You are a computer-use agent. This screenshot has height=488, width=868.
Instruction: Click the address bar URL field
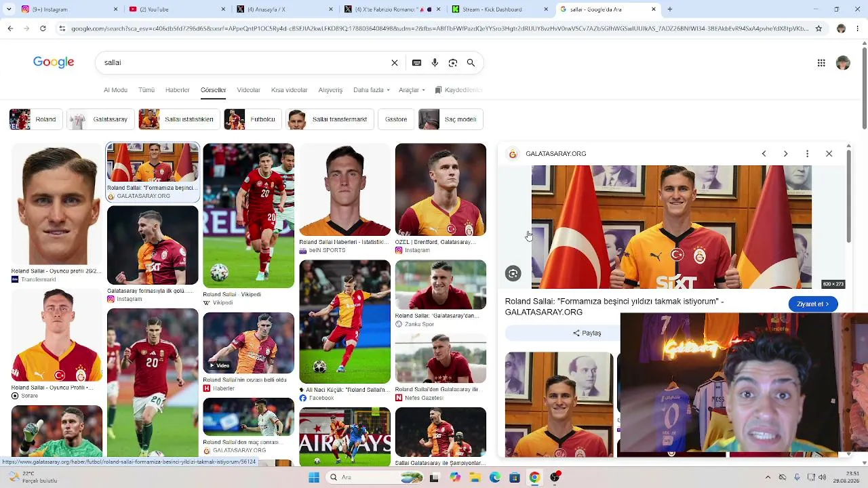pos(439,28)
